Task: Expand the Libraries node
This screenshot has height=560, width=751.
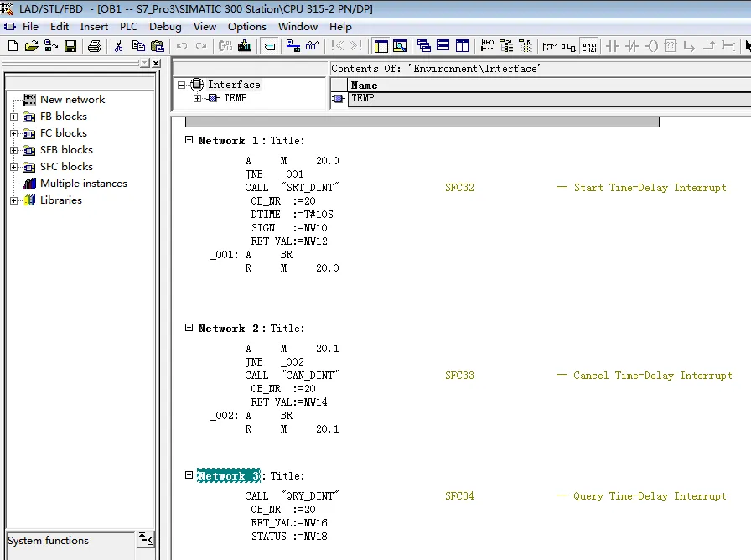Action: click(x=14, y=200)
